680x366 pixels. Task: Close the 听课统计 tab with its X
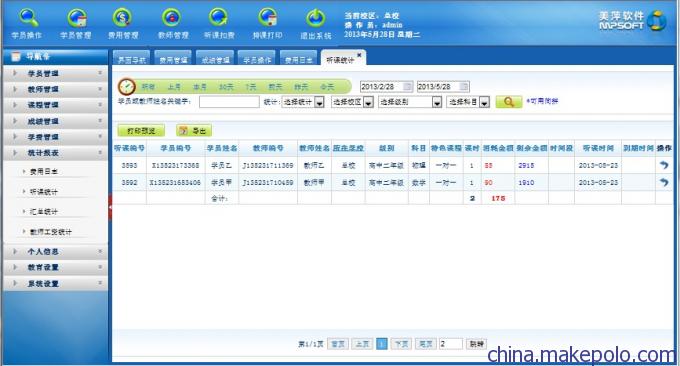coord(359,55)
